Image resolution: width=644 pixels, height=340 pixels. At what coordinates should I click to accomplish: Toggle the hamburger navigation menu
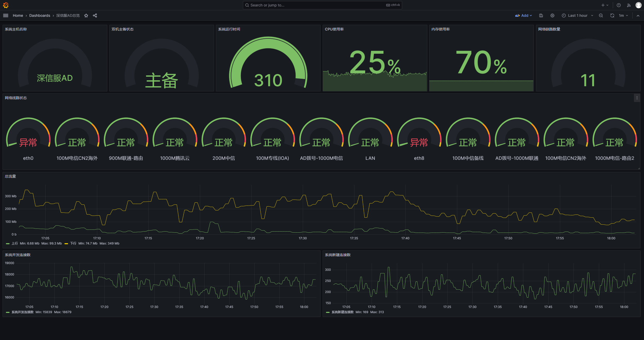pyautogui.click(x=6, y=15)
